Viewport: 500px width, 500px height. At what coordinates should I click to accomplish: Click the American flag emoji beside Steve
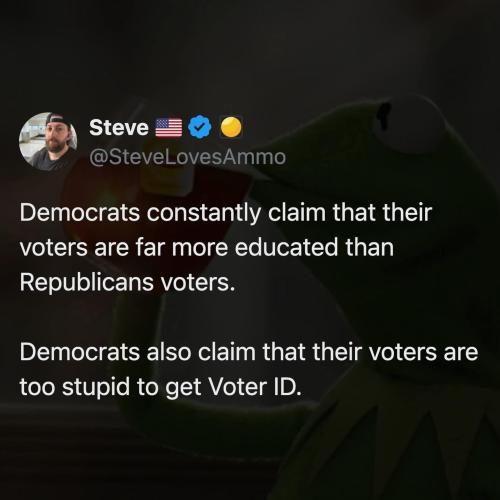(x=169, y=128)
